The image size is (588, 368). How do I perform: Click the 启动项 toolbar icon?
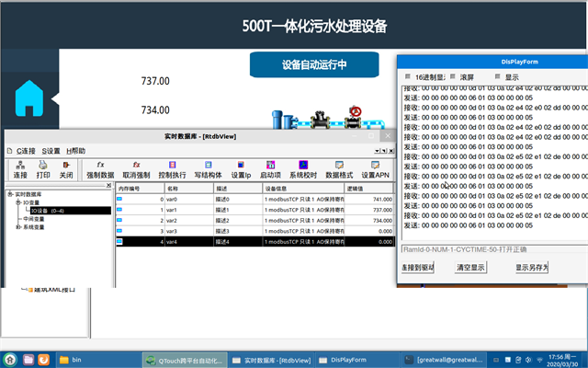270,165
